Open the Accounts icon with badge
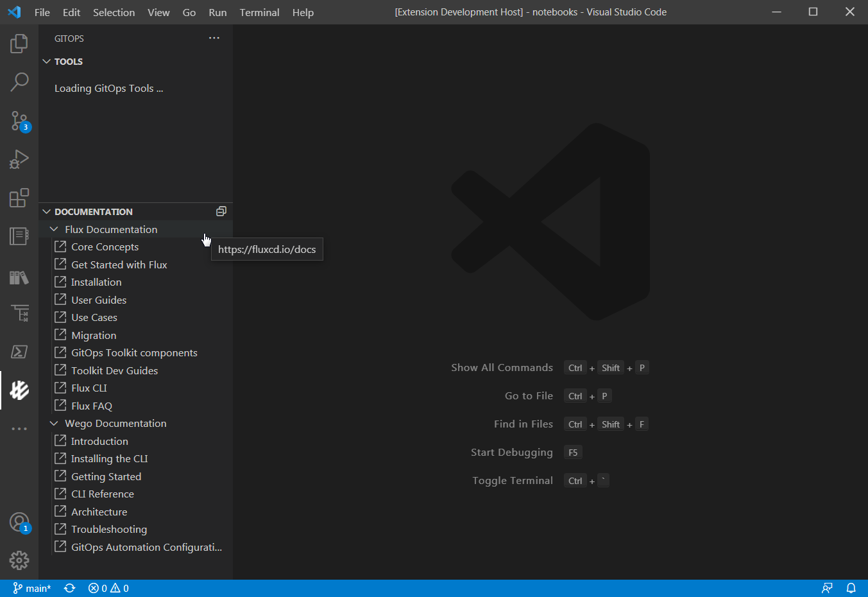This screenshot has height=597, width=868. click(19, 522)
